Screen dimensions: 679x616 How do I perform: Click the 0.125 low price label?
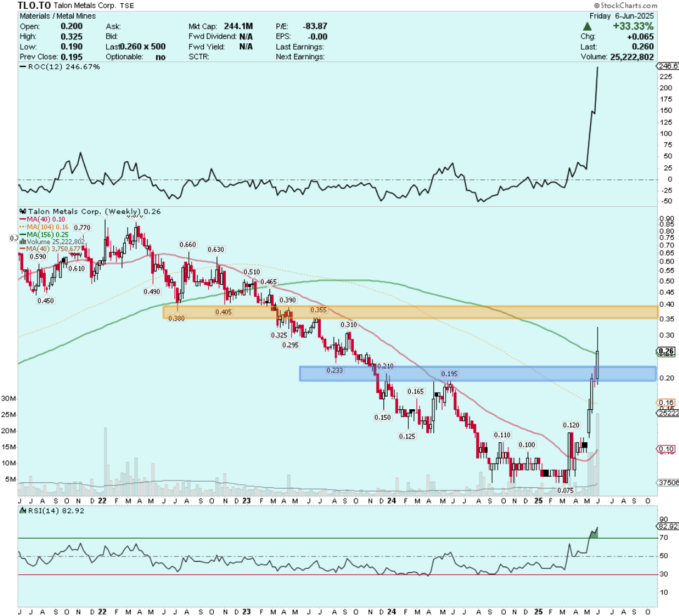tap(407, 437)
